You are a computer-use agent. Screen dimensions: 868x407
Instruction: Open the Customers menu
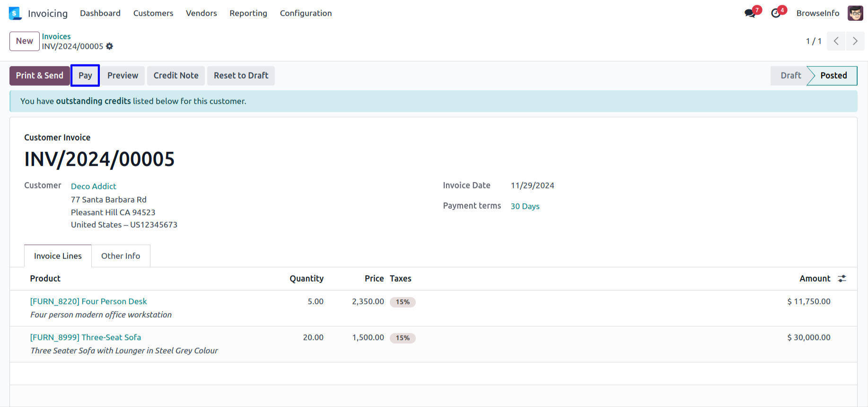click(153, 13)
